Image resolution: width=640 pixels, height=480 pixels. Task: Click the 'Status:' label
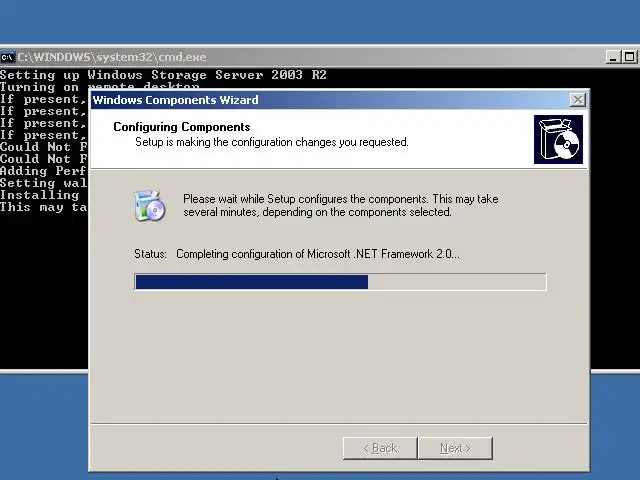click(x=151, y=254)
